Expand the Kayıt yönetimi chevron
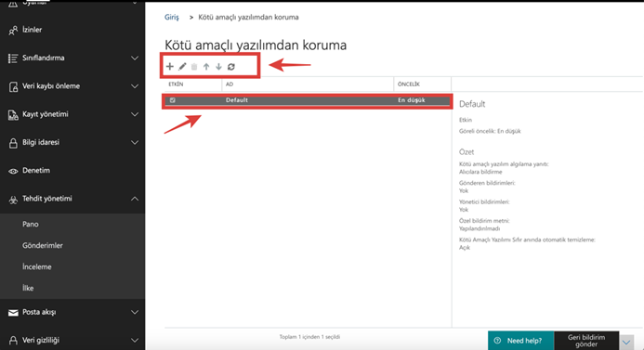 (x=135, y=114)
